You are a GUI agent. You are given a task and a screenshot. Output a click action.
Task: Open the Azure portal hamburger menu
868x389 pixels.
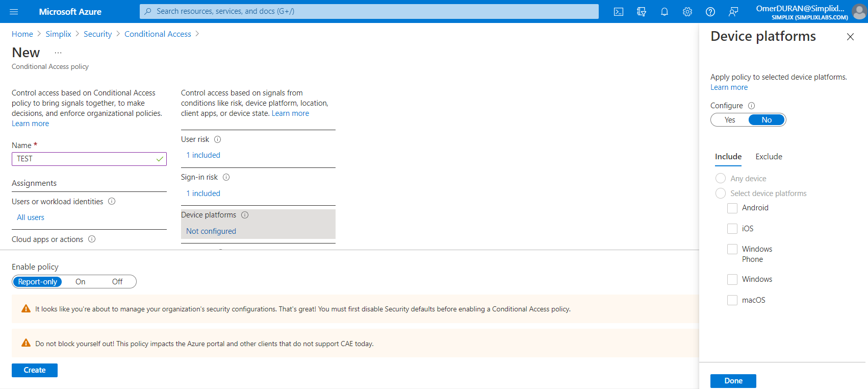[x=14, y=11]
